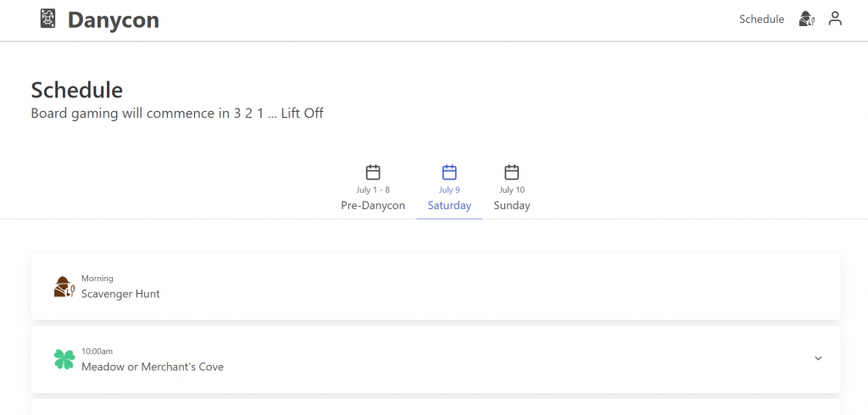Click the July 10 date label
The width and height of the screenshot is (868, 415).
[512, 190]
